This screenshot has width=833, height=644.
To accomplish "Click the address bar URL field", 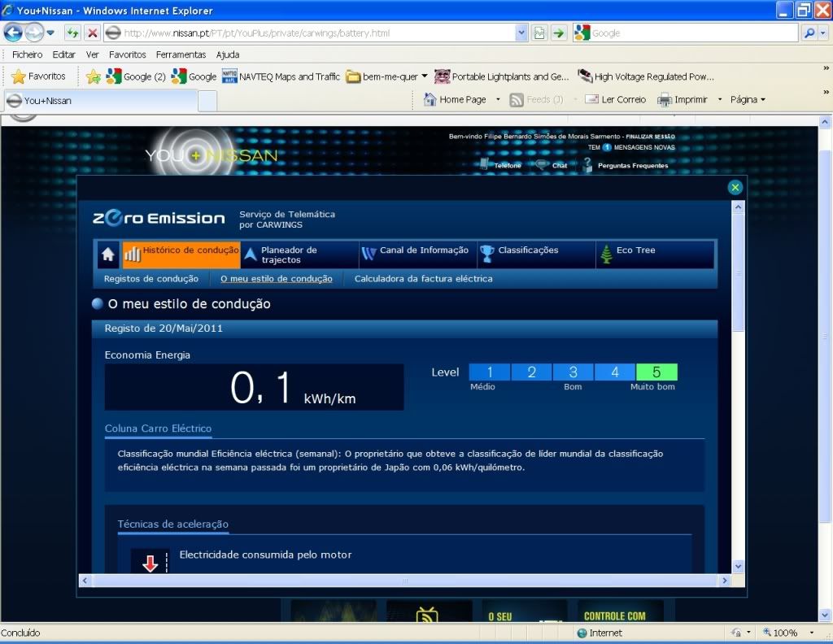I will coord(311,33).
